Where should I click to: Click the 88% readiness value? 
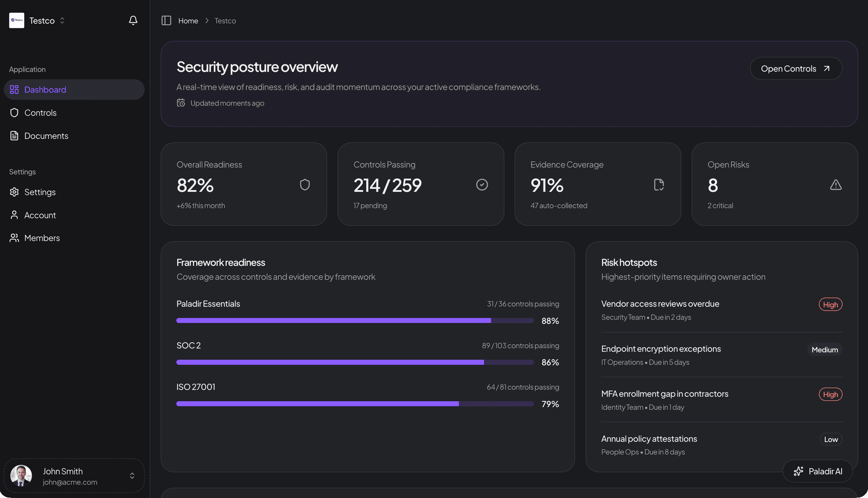(550, 321)
